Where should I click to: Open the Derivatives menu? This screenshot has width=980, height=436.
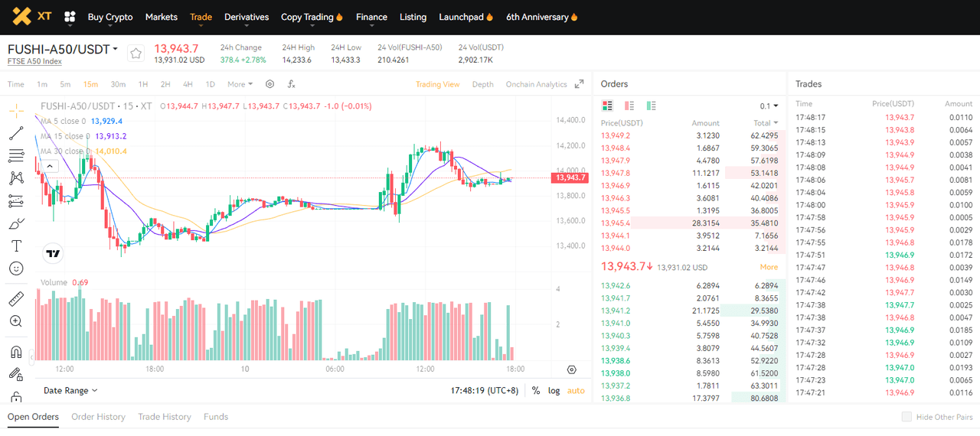pyautogui.click(x=247, y=17)
